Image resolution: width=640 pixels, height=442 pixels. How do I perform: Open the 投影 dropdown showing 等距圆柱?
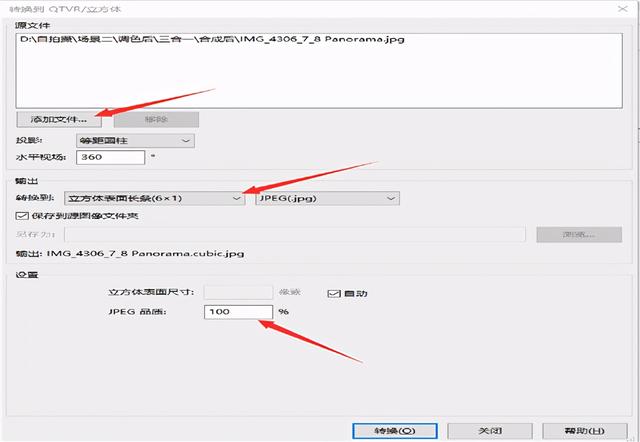tap(134, 140)
